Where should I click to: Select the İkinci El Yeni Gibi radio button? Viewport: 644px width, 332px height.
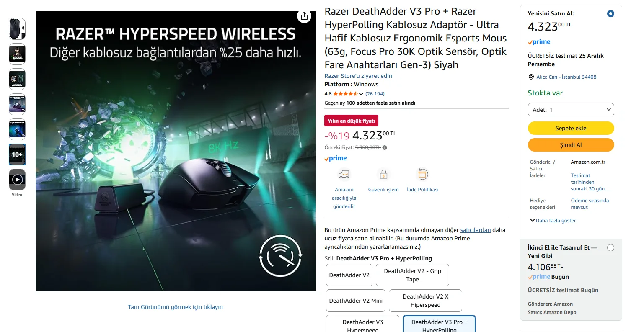[x=610, y=247]
